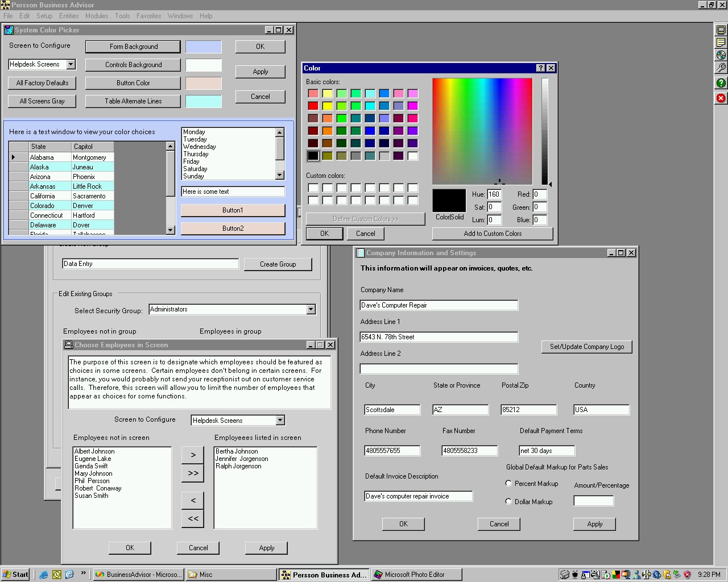Open help with green question mark icon
Image resolution: width=728 pixels, height=582 pixels.
pyautogui.click(x=721, y=83)
